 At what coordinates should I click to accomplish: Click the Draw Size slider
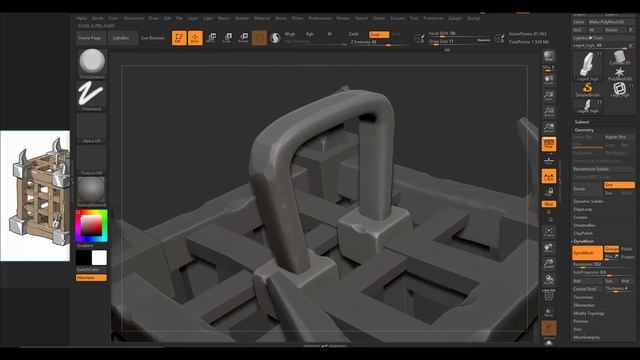coord(459,42)
